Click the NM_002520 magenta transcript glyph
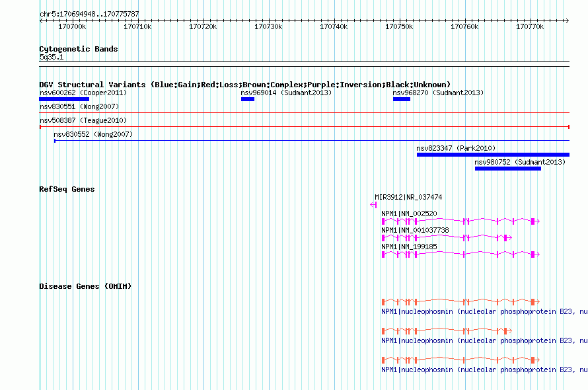This screenshot has height=390, width=588. [x=460, y=221]
